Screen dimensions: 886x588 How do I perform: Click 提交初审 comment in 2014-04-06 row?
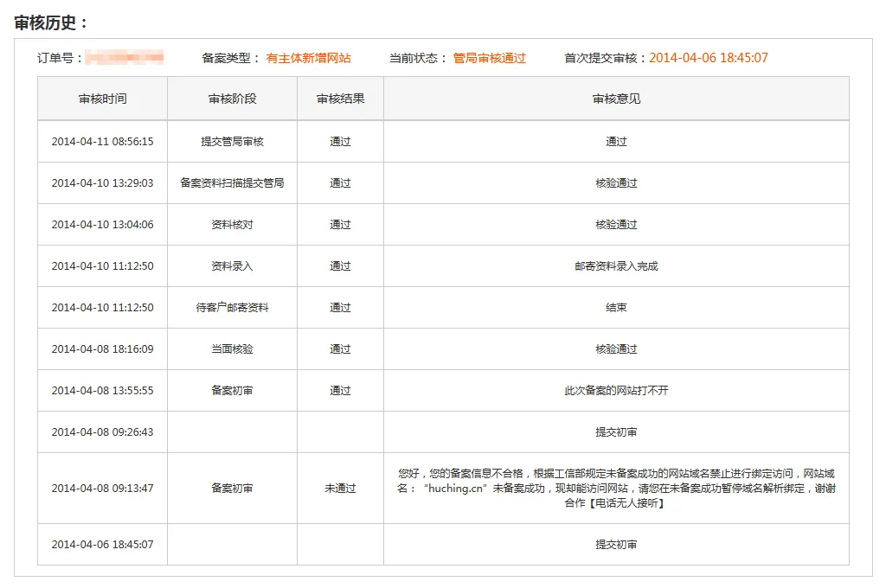point(616,545)
